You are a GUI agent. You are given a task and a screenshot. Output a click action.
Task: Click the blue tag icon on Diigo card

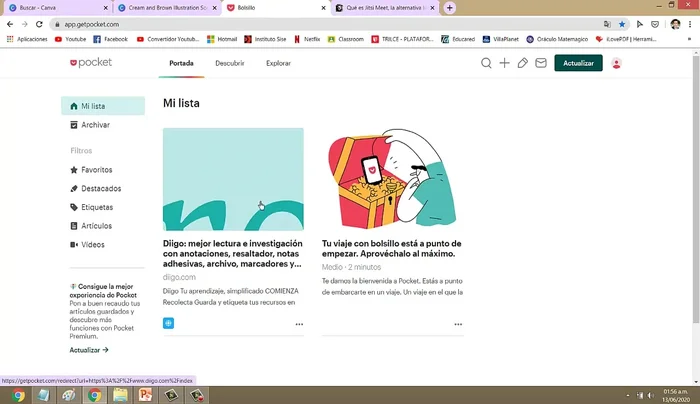pos(168,323)
